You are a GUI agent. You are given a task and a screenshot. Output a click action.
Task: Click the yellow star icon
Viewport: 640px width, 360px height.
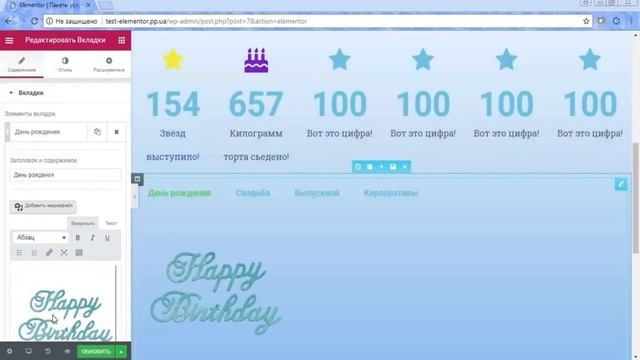coord(173,60)
